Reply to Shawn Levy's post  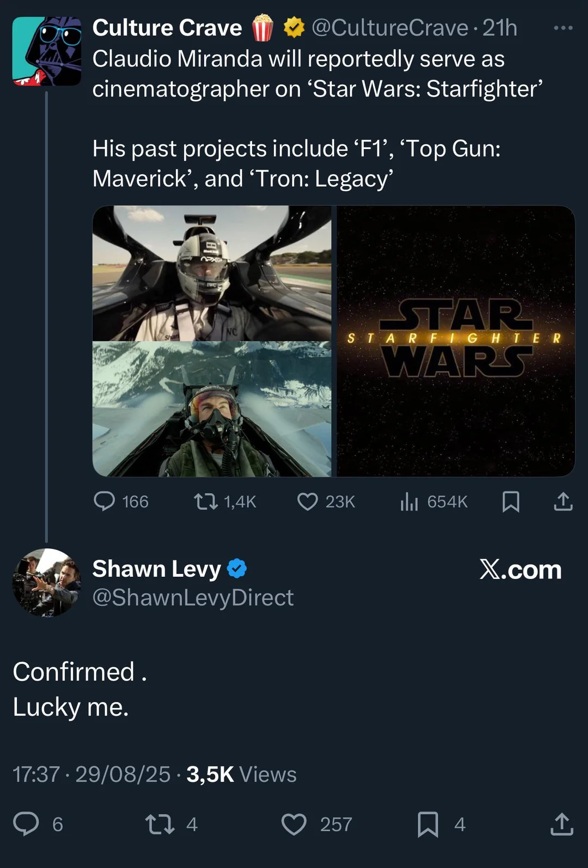point(26,823)
